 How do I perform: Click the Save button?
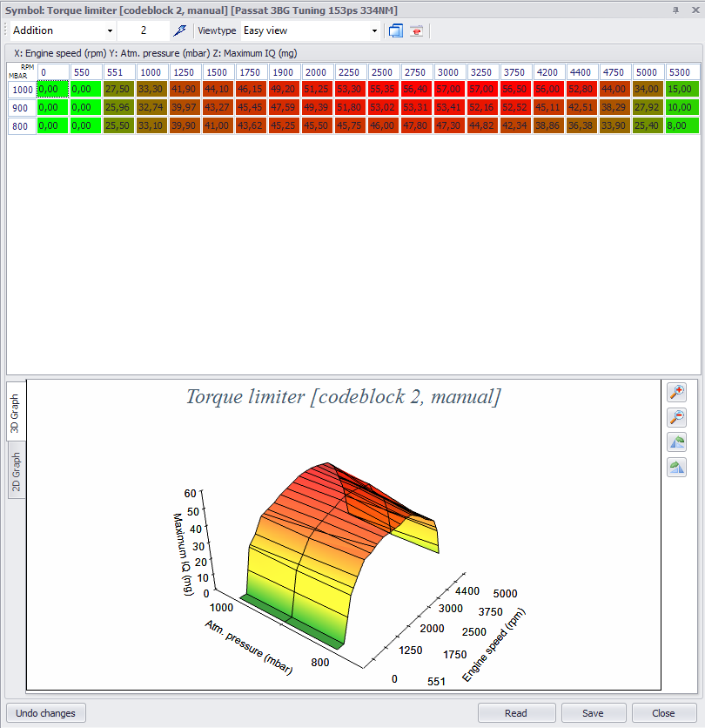[x=593, y=713]
